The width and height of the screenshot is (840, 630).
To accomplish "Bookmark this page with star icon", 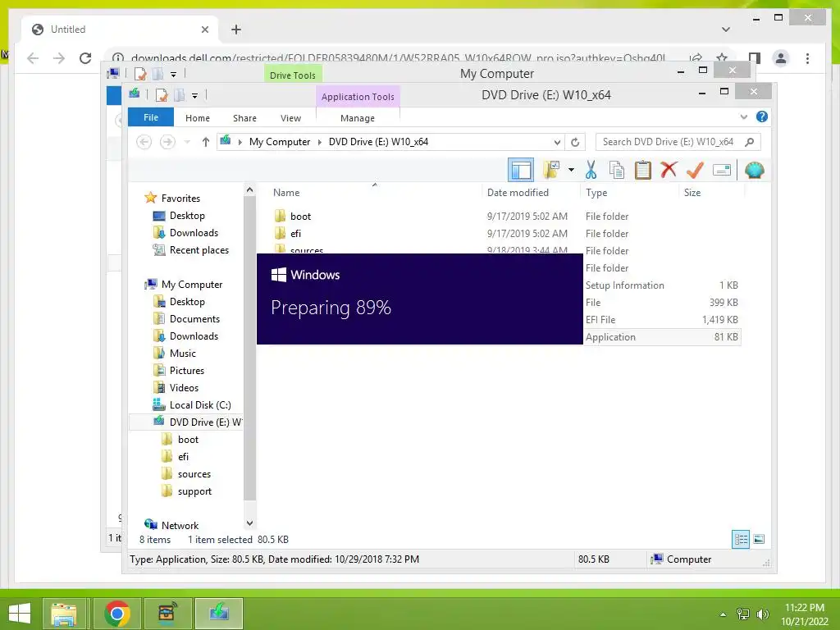I will (x=722, y=58).
